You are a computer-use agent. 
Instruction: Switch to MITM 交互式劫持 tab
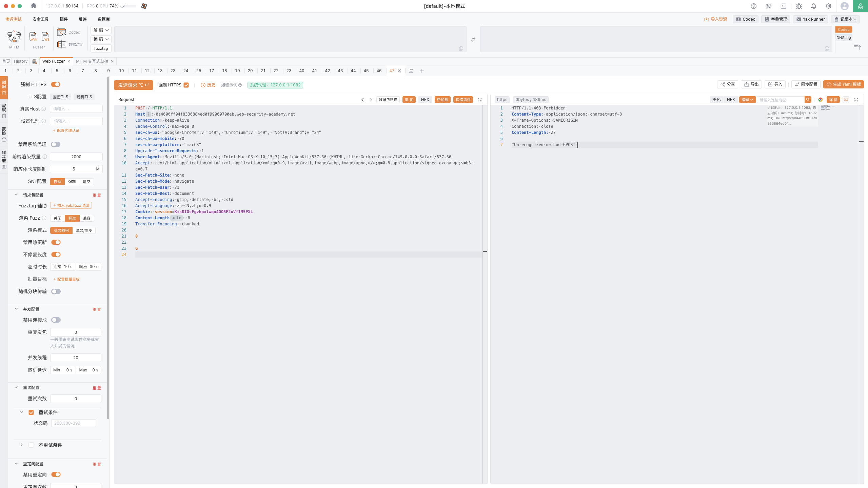coord(92,61)
